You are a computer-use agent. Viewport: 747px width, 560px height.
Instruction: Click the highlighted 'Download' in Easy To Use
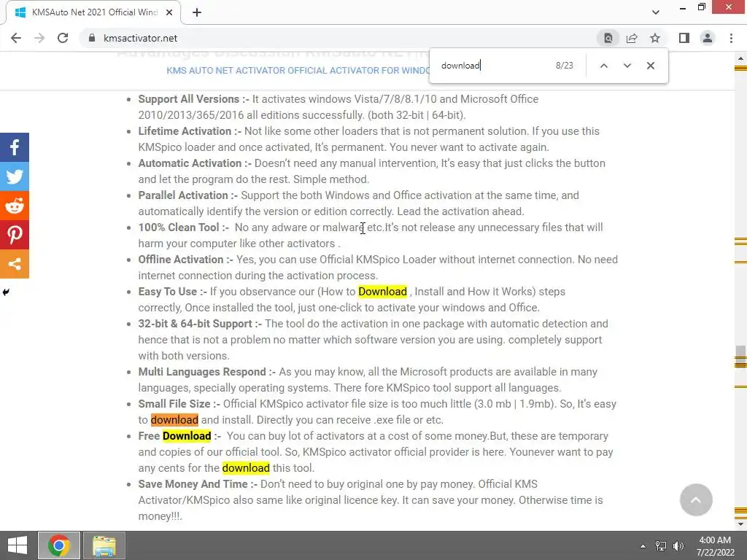click(382, 292)
